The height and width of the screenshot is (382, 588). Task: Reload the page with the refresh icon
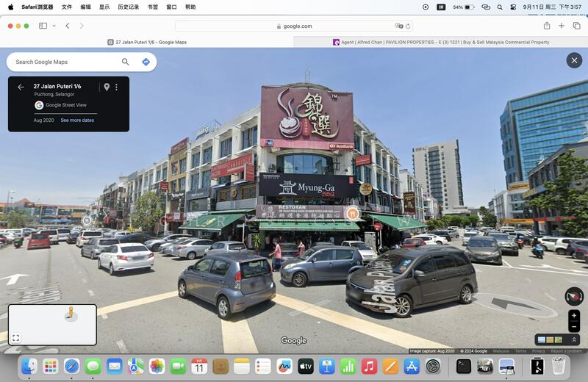pos(408,26)
